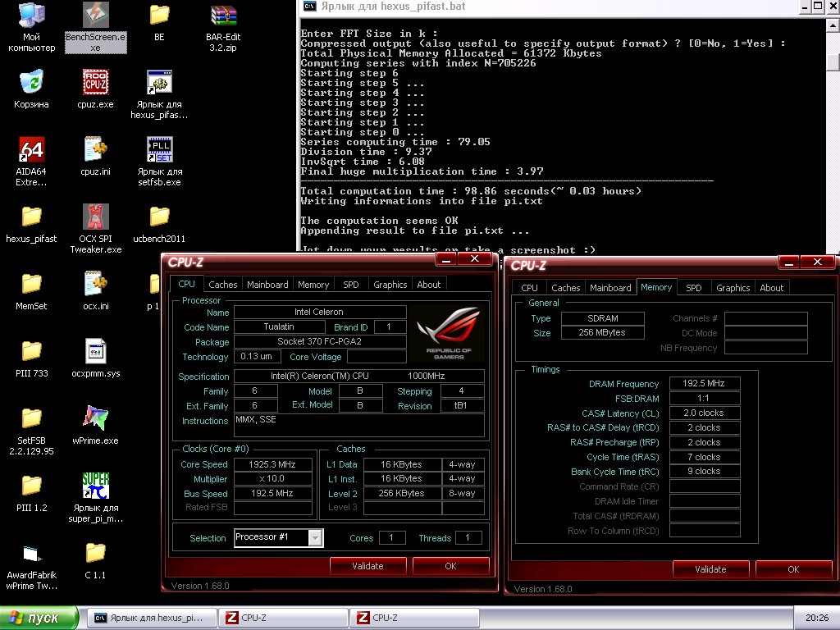
Task: Click the system tray clock 20:26
Action: pos(817,619)
